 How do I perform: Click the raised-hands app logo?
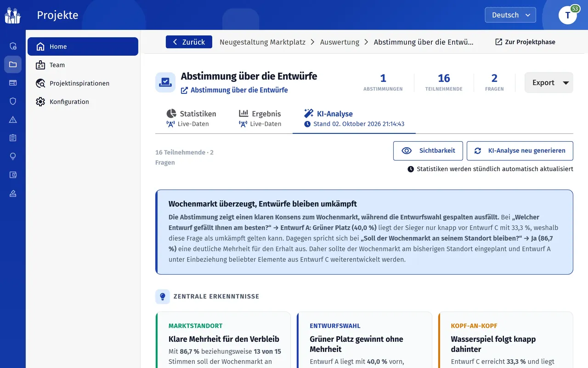13,15
